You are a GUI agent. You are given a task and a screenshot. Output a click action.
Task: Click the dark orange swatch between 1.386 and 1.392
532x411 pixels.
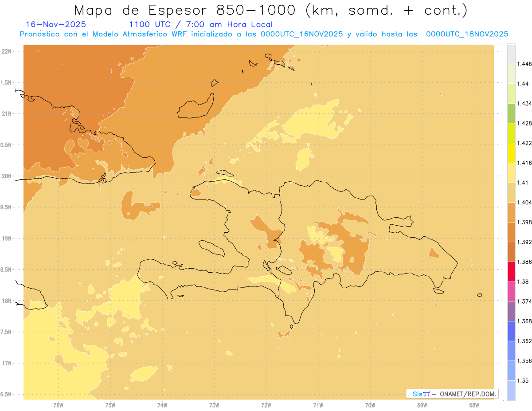point(511,252)
